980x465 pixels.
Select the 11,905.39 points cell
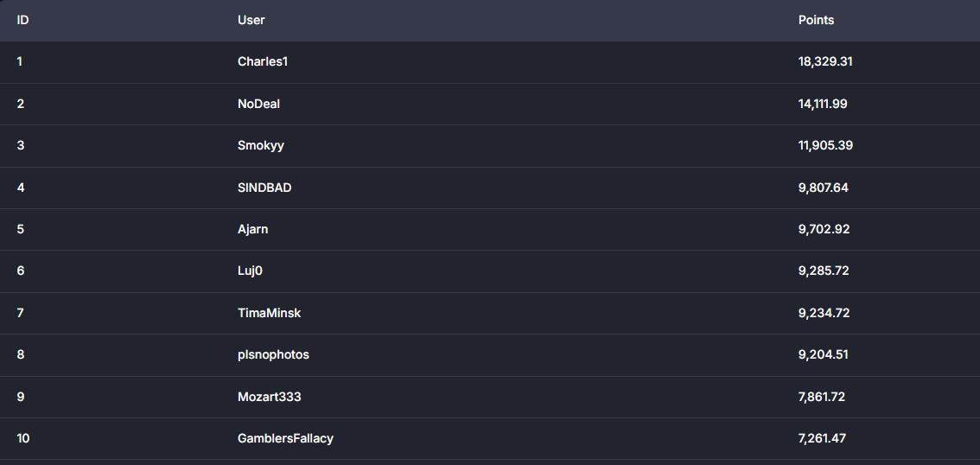point(825,145)
